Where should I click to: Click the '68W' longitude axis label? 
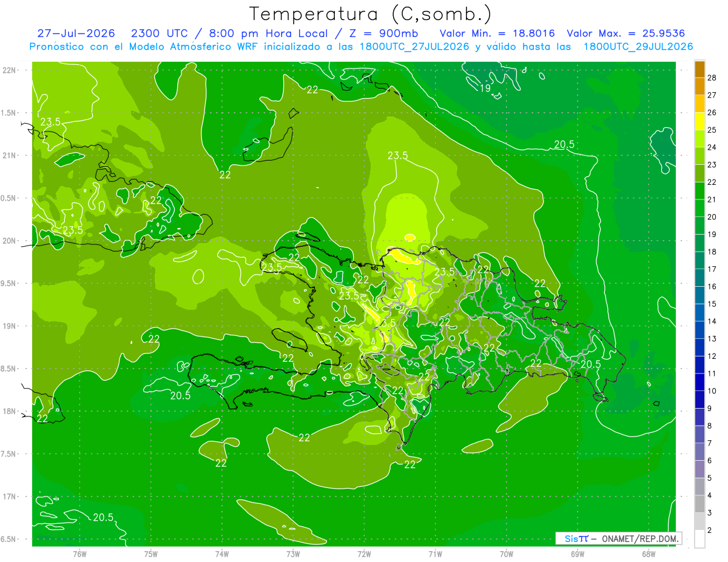(x=649, y=554)
